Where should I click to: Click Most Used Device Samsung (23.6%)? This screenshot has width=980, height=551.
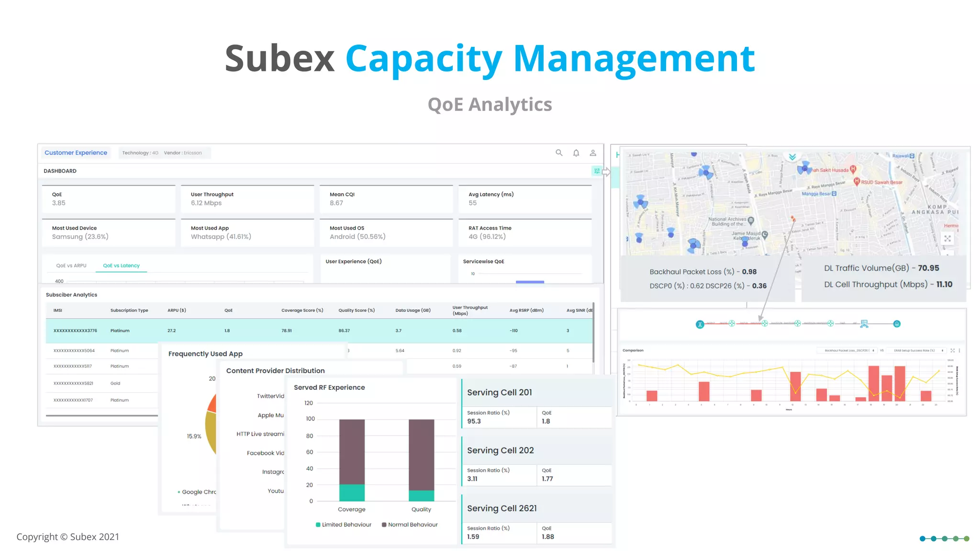[x=109, y=233]
